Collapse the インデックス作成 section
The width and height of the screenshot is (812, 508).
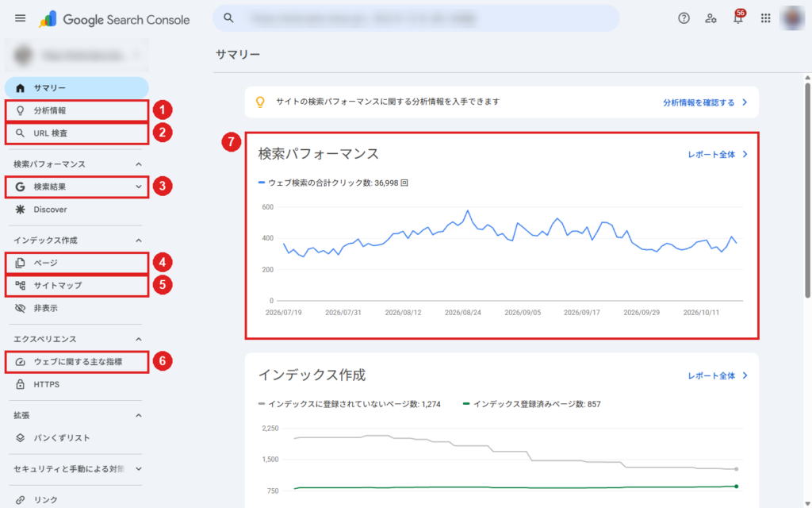pyautogui.click(x=138, y=241)
